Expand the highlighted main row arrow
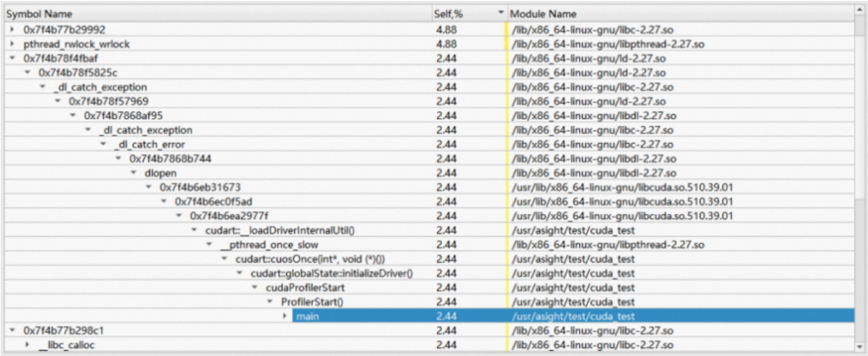This screenshot has height=356, width=868. [285, 316]
